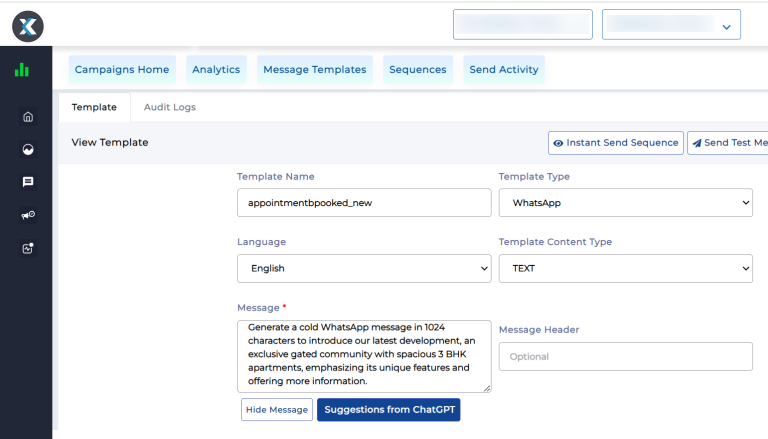Go to Campaigns Home
This screenshot has height=439, width=768.
coord(122,70)
